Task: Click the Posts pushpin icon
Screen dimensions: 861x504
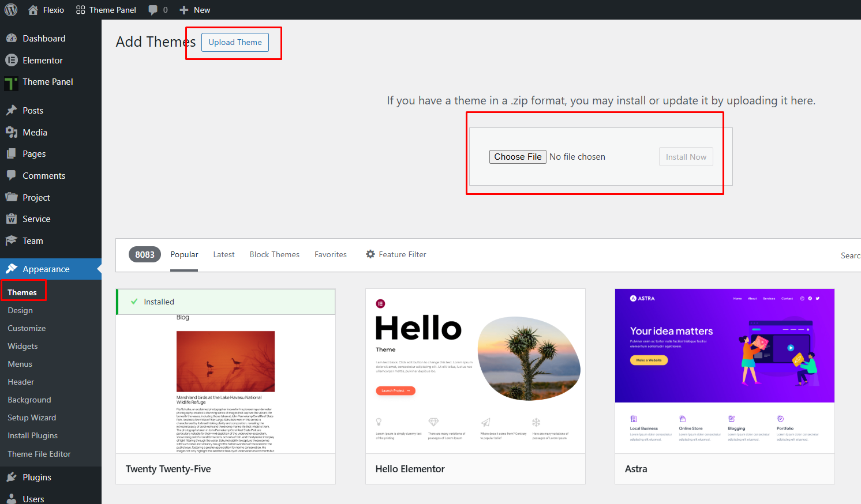Action: pyautogui.click(x=12, y=110)
